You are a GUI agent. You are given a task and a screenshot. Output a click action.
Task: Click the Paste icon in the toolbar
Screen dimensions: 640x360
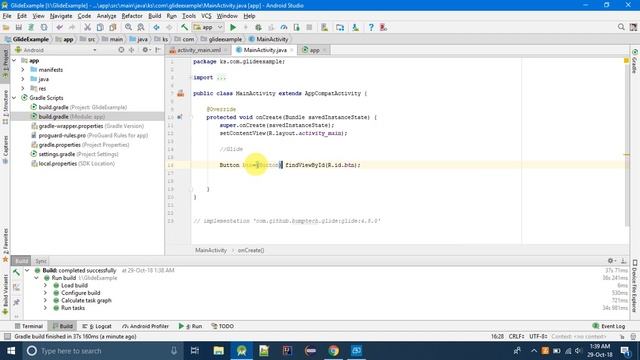pos(113,27)
